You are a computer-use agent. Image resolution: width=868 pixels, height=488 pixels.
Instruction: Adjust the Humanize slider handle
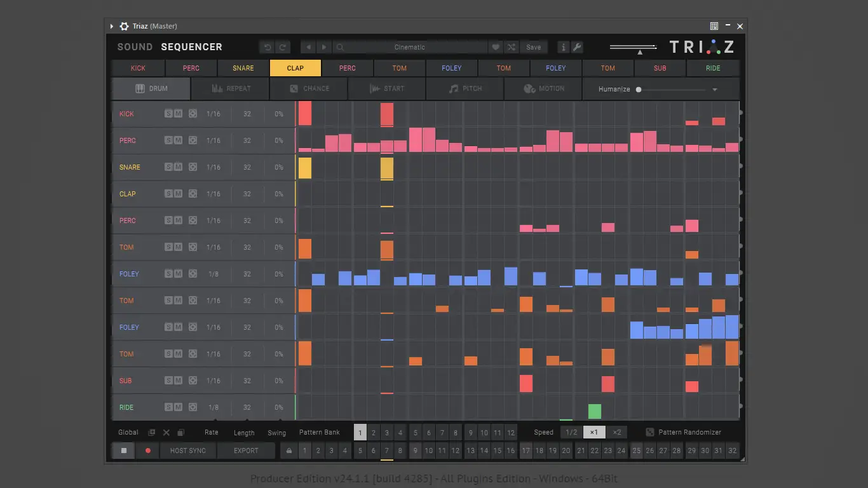click(639, 90)
